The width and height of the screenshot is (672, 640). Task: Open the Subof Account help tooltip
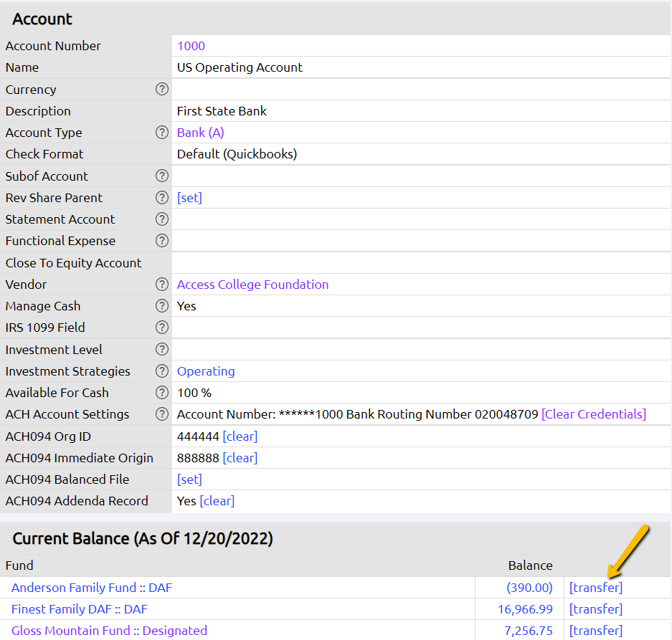[162, 176]
